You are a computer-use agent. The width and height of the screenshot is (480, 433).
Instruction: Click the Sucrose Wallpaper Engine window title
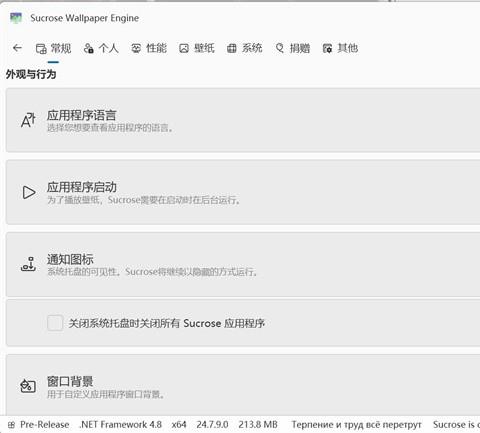[x=85, y=18]
